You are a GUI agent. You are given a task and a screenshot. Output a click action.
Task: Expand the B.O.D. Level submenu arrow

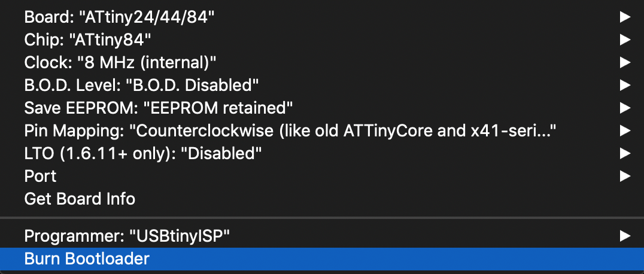(x=625, y=85)
